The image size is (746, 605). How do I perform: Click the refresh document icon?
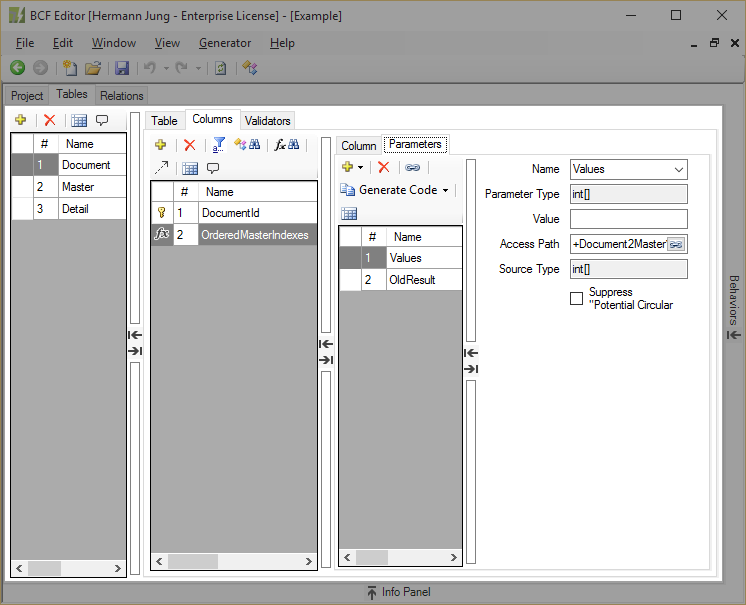220,68
